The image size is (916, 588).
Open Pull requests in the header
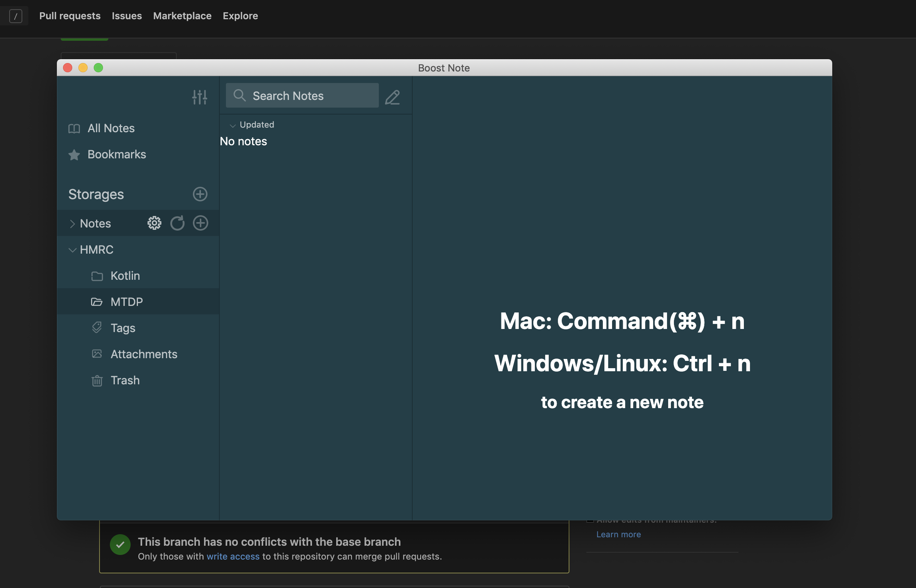70,16
